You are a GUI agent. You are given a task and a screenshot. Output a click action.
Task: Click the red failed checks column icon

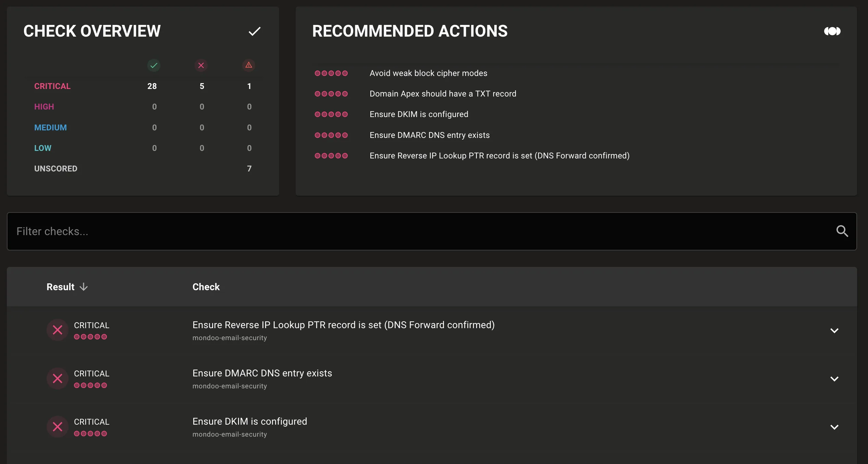pyautogui.click(x=201, y=65)
